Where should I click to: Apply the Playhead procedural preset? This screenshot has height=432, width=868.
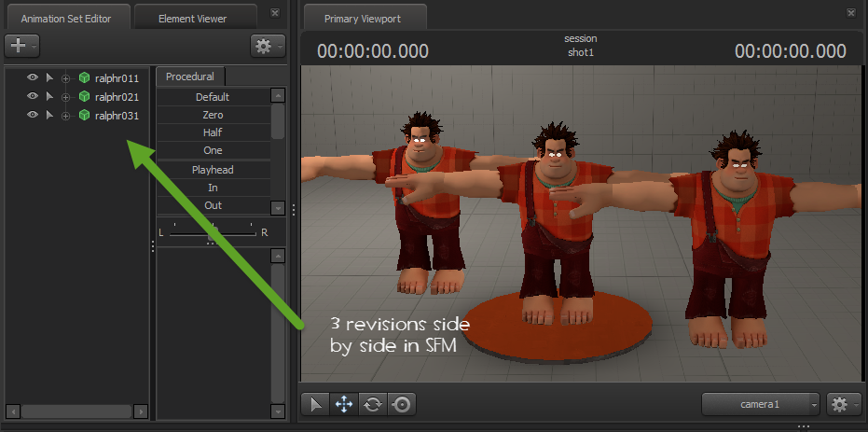(214, 170)
